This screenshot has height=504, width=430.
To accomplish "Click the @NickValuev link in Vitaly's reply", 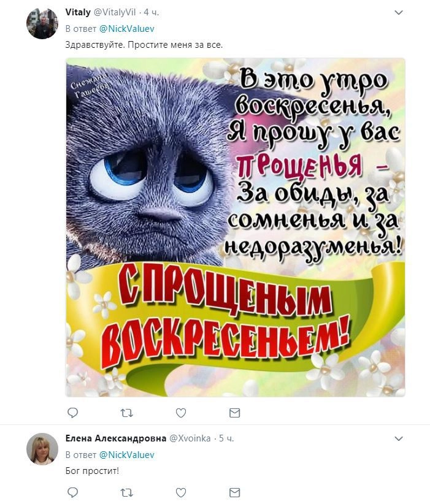I will 127,29.
